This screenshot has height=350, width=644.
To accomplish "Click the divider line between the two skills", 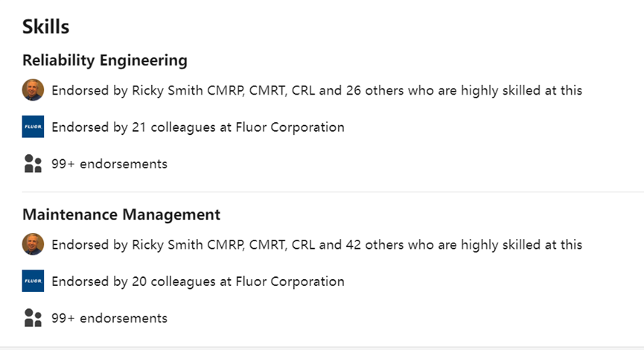I will click(328, 192).
